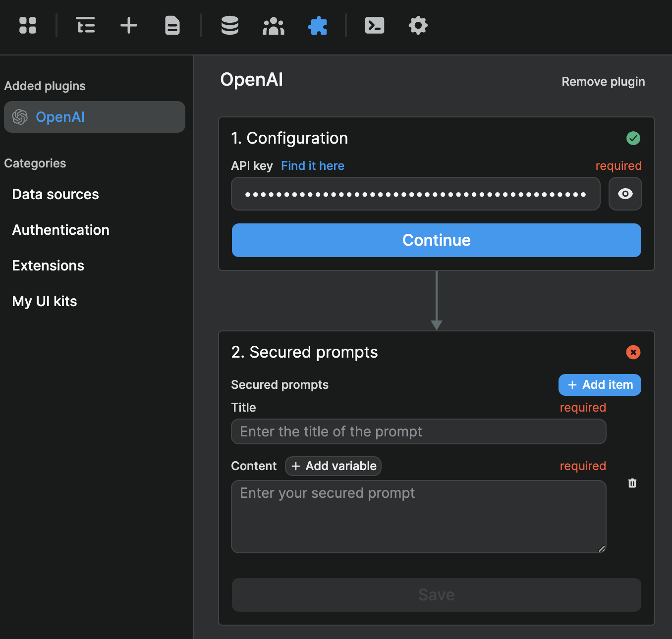
Task: Open the settings gear icon
Action: click(418, 25)
